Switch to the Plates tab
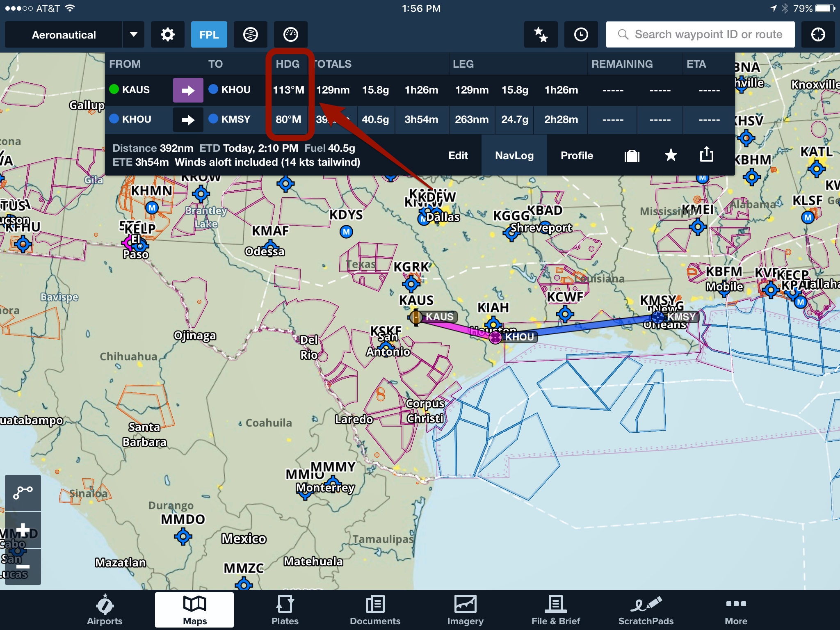The height and width of the screenshot is (630, 840). tap(285, 610)
